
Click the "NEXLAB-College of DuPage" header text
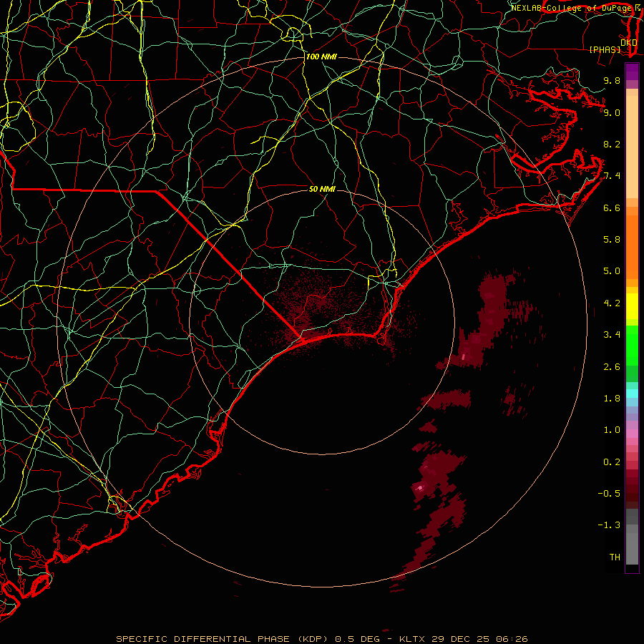pyautogui.click(x=572, y=8)
